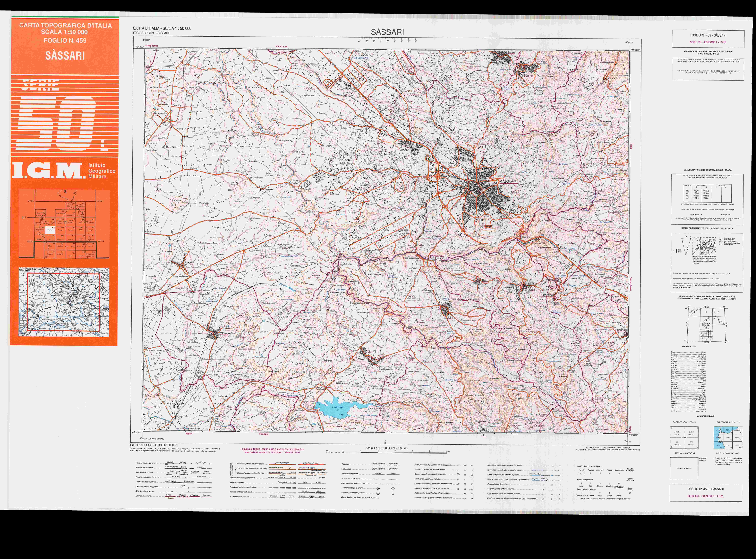Click the 'NK 32' framing diagram

(706, 325)
